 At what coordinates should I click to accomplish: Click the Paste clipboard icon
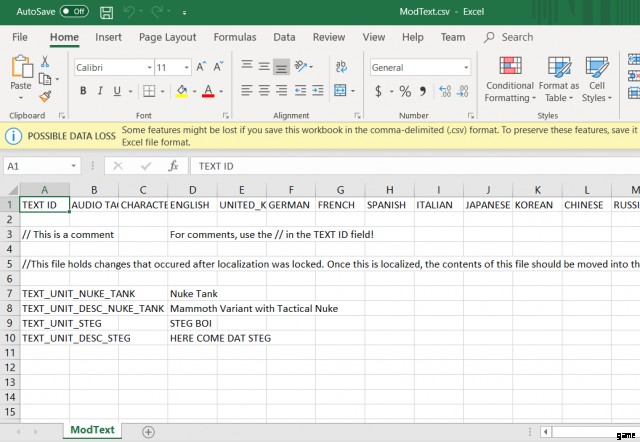21,69
